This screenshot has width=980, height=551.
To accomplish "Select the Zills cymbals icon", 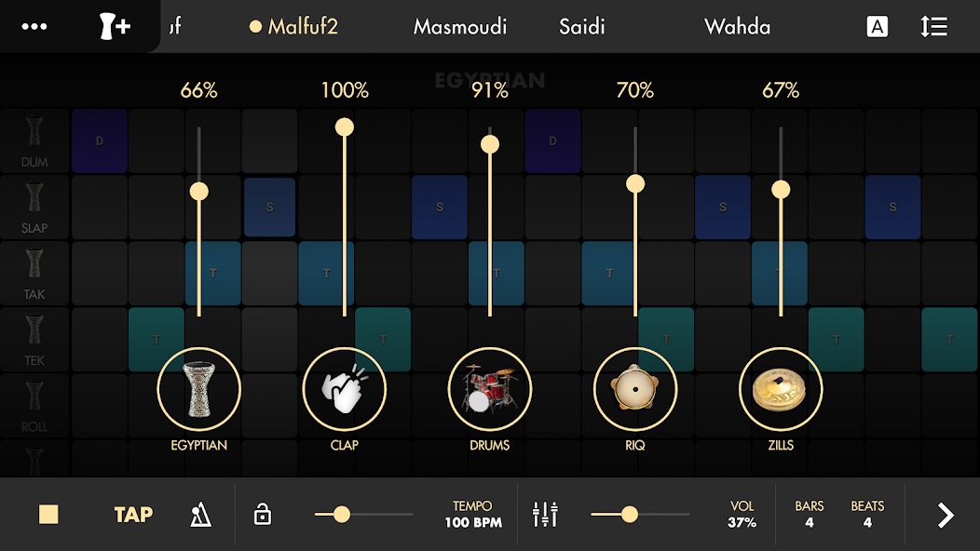I will click(x=781, y=389).
